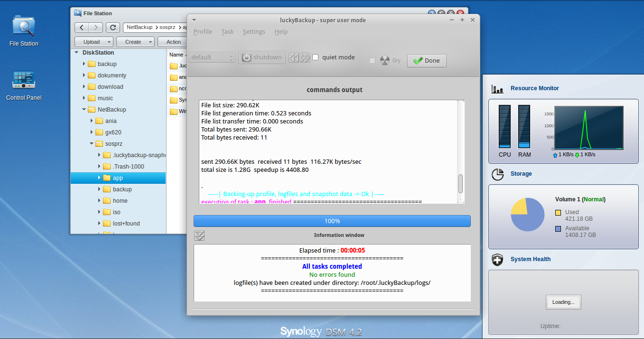Click the shutdown button
The image size is (644, 339).
click(262, 57)
